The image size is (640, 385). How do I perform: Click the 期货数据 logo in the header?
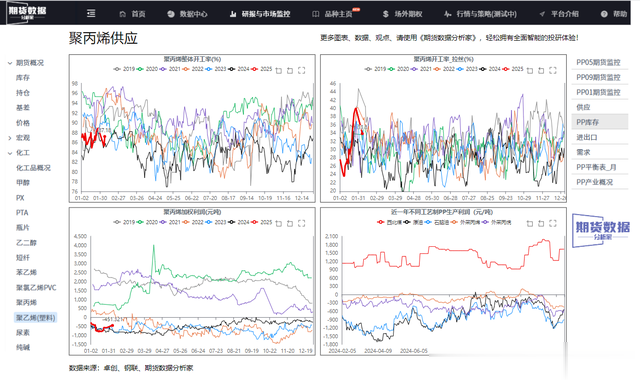click(27, 12)
